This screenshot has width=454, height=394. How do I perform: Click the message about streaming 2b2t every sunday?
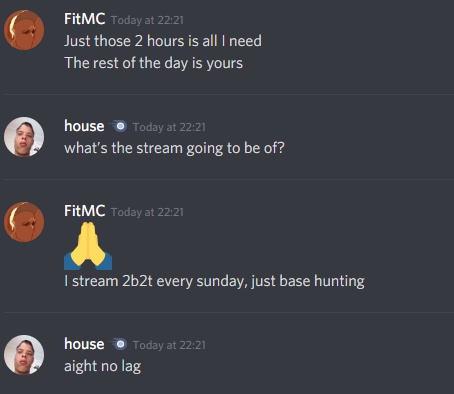pyautogui.click(x=214, y=281)
